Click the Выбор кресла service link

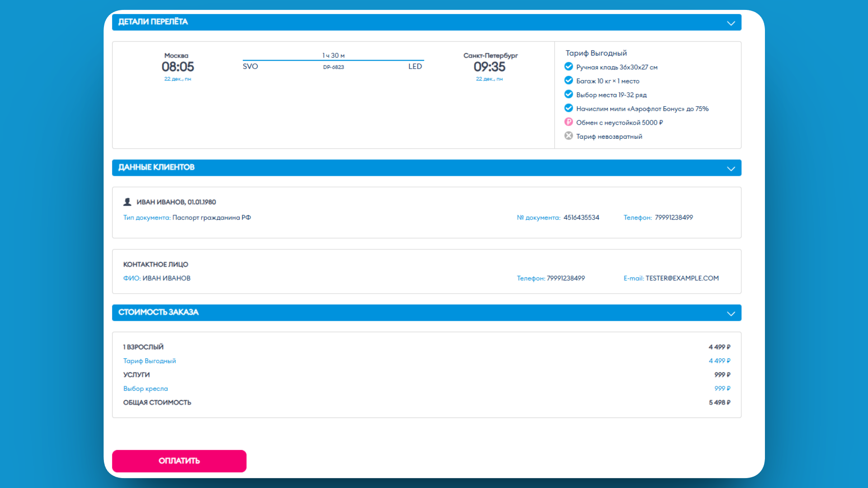[145, 389]
